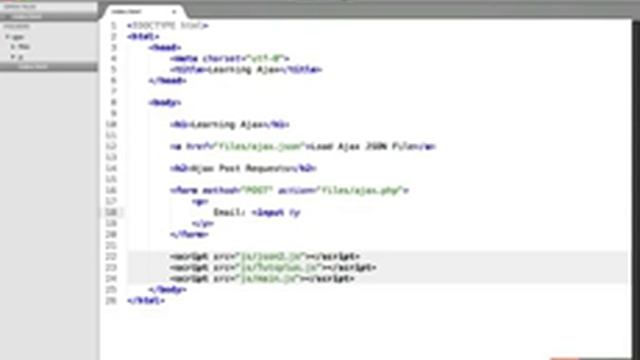Click the opening head tag
Viewport: 640px width, 360px height.
165,48
